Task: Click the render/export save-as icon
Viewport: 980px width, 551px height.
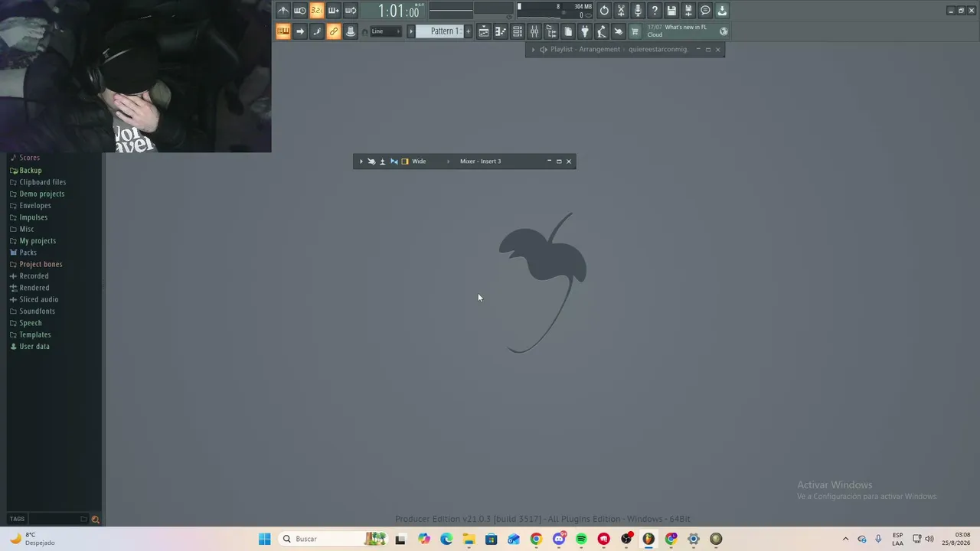Action: pos(688,11)
